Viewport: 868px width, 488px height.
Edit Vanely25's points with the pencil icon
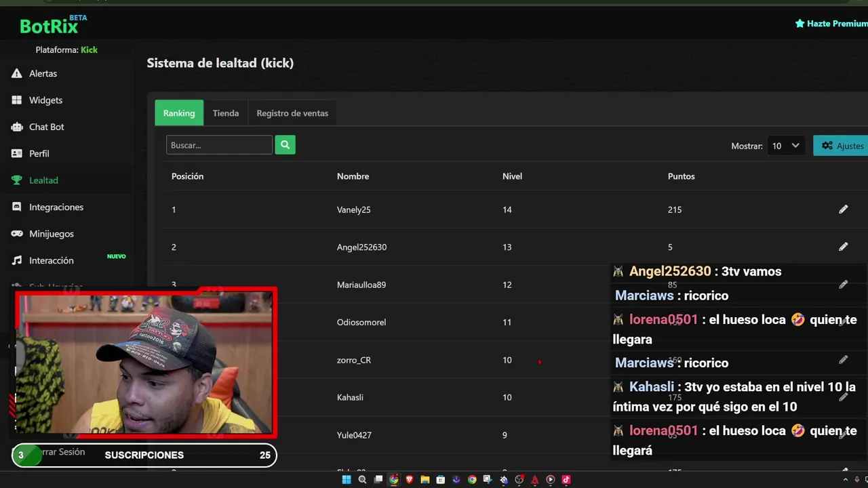pyautogui.click(x=843, y=209)
